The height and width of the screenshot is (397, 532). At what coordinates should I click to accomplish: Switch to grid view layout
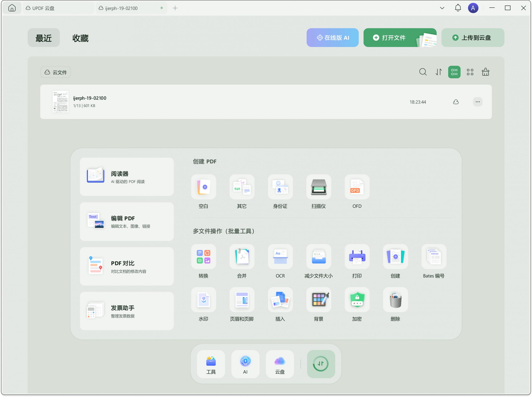point(470,72)
